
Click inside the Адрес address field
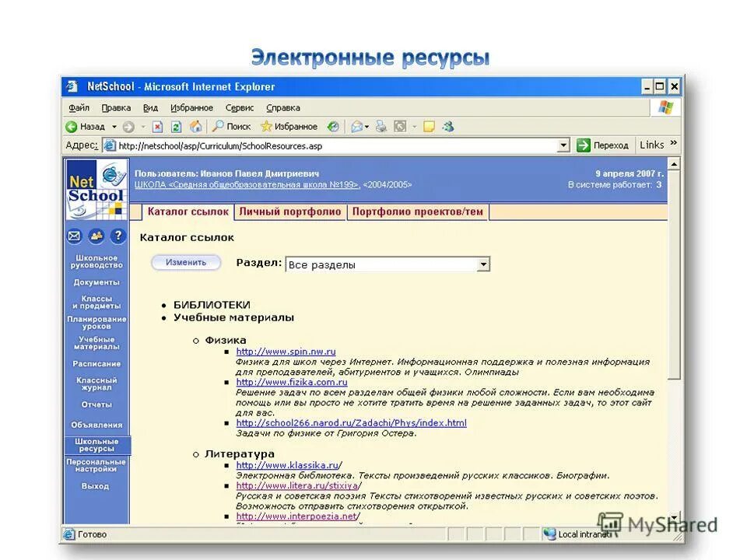tap(311, 145)
